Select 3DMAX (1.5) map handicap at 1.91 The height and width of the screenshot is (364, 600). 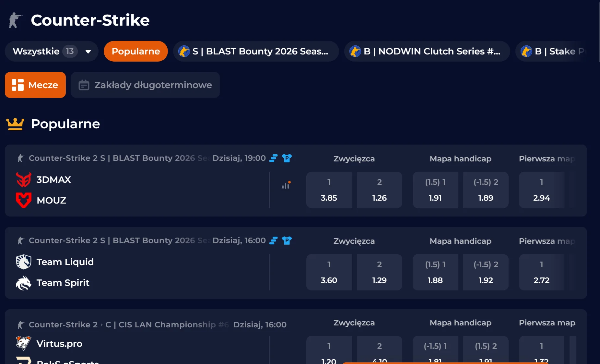[435, 190]
